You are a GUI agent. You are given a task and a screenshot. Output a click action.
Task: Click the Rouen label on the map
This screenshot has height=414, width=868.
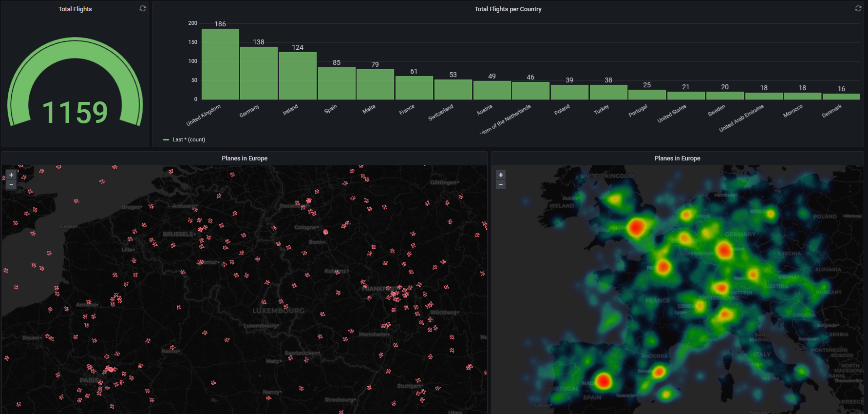coord(31,337)
